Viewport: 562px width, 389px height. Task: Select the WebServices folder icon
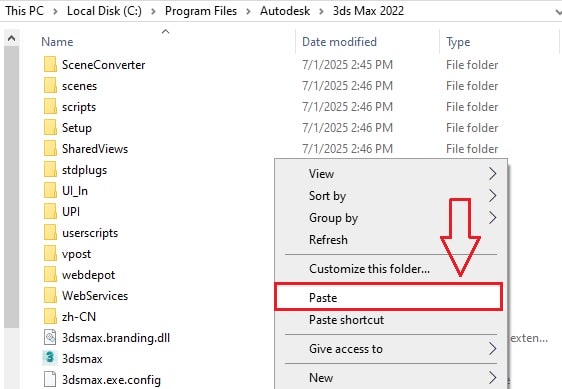(x=50, y=295)
